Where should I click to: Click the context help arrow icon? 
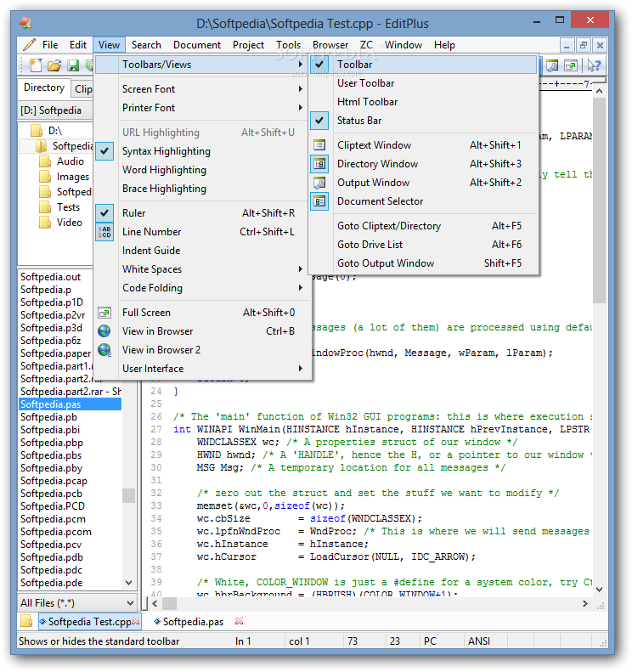pos(594,65)
